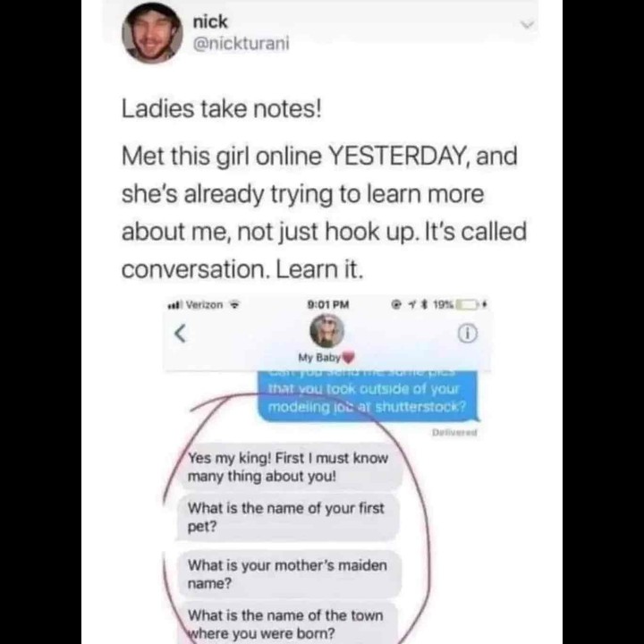The image size is (644, 644).
Task: Select the town where born message
Action: click(288, 623)
